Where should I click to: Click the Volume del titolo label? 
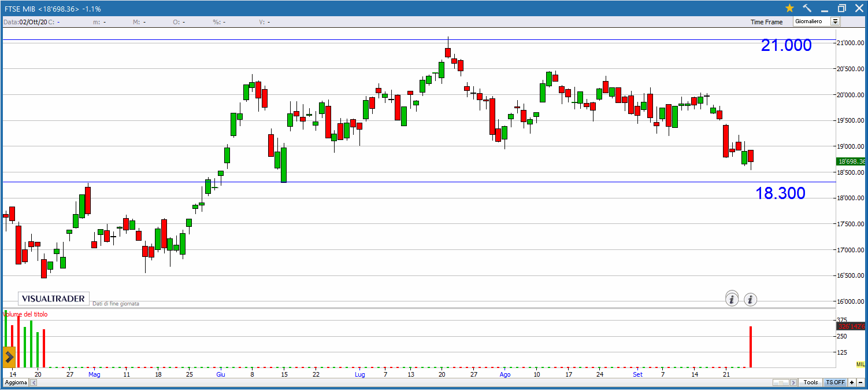[x=25, y=314]
